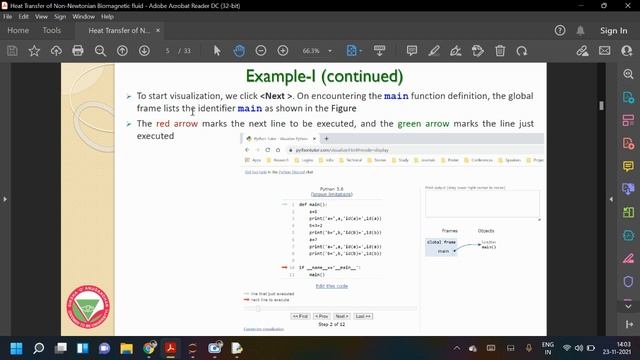Share a link to this file
This screenshot has width=640, height=360.
point(582,51)
